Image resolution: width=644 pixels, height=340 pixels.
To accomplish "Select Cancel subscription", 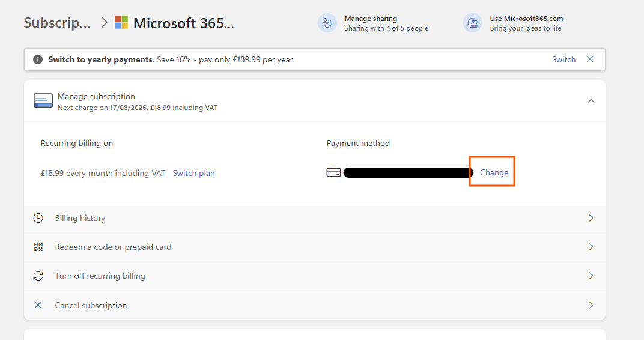I will 315,305.
